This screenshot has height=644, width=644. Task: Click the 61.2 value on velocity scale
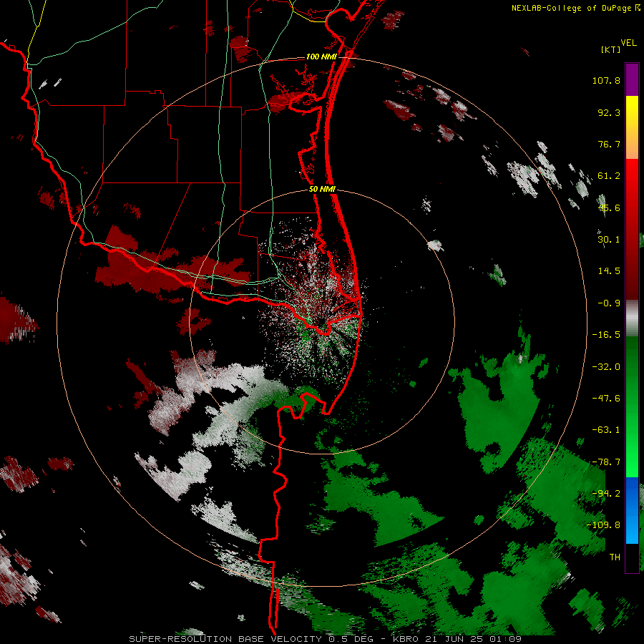609,176
